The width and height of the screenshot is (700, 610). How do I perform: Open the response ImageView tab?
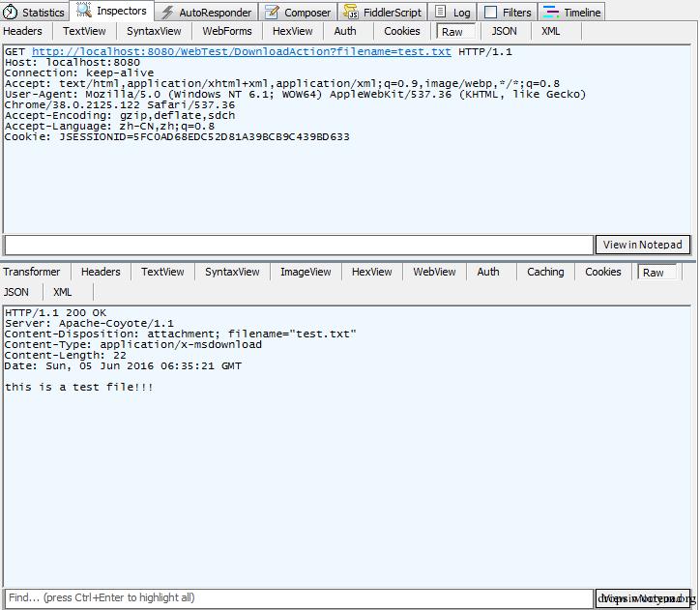coord(306,272)
